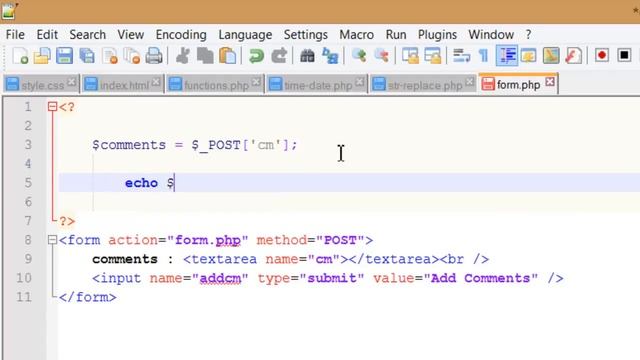Click the Save All icon
Viewport: 640px width, 360px height.
pos(87,56)
